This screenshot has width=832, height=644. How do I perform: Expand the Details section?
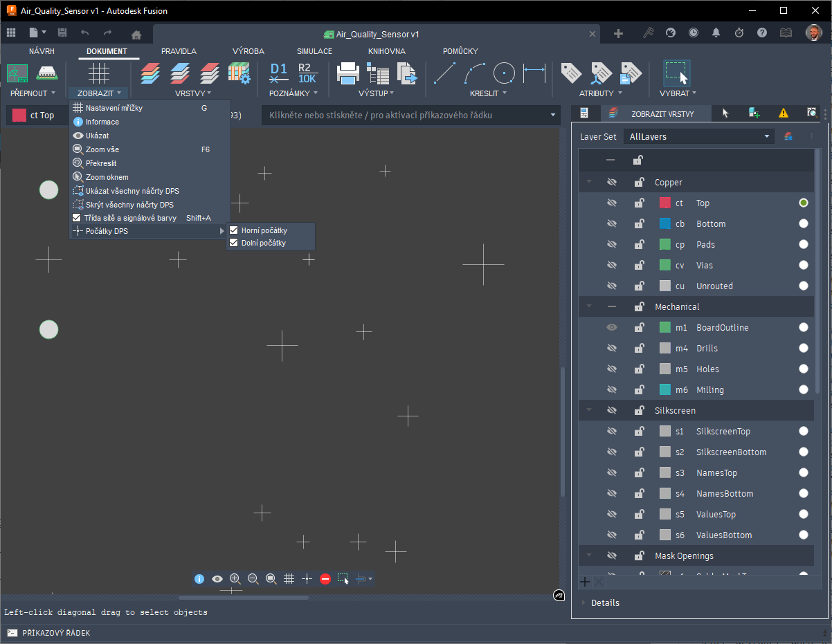click(605, 602)
